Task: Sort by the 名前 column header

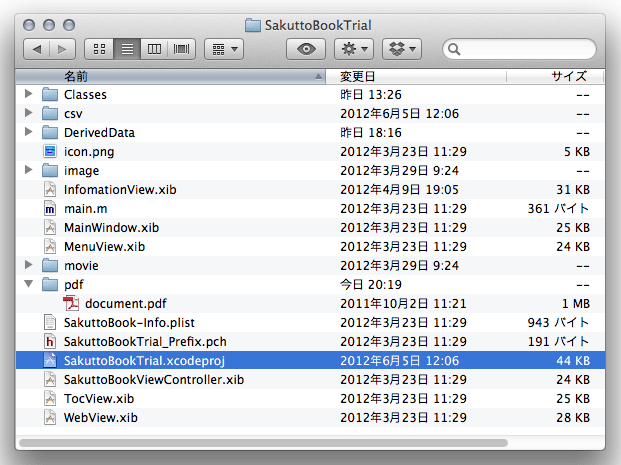Action: click(171, 76)
